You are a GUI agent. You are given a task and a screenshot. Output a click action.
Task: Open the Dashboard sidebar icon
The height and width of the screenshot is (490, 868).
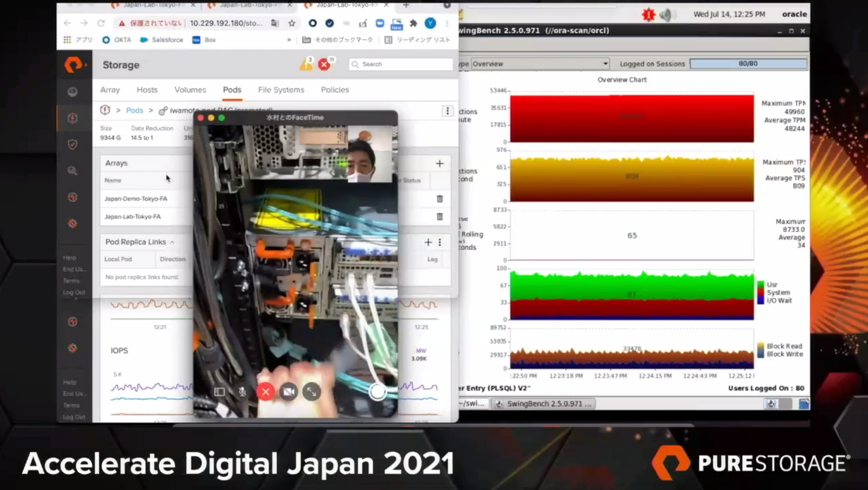click(73, 92)
